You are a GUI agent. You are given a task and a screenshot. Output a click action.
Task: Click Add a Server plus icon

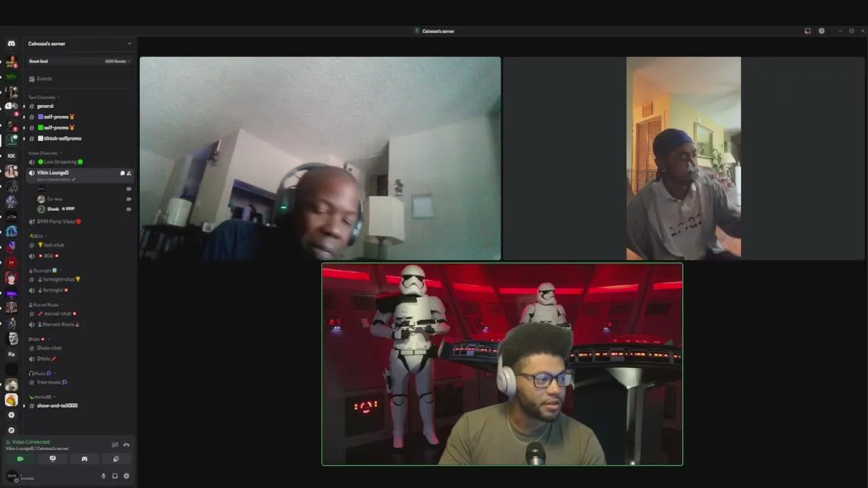(11, 415)
